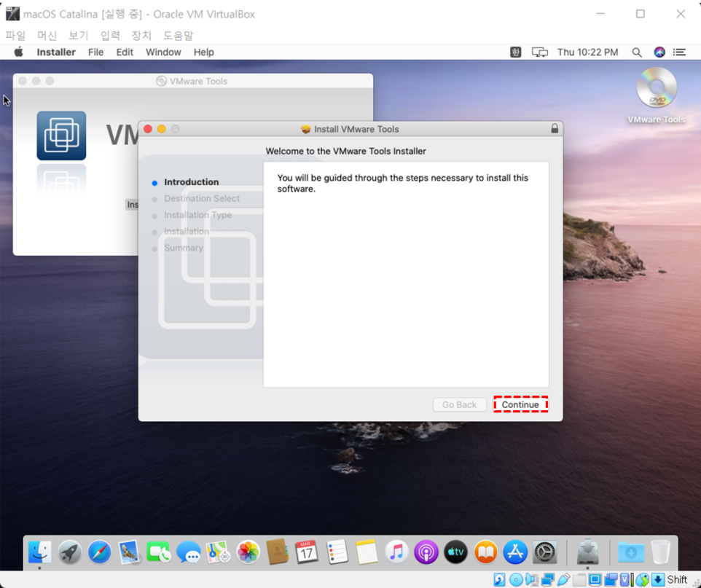701x588 pixels.
Task: Open App Store from the Dock
Action: [515, 552]
